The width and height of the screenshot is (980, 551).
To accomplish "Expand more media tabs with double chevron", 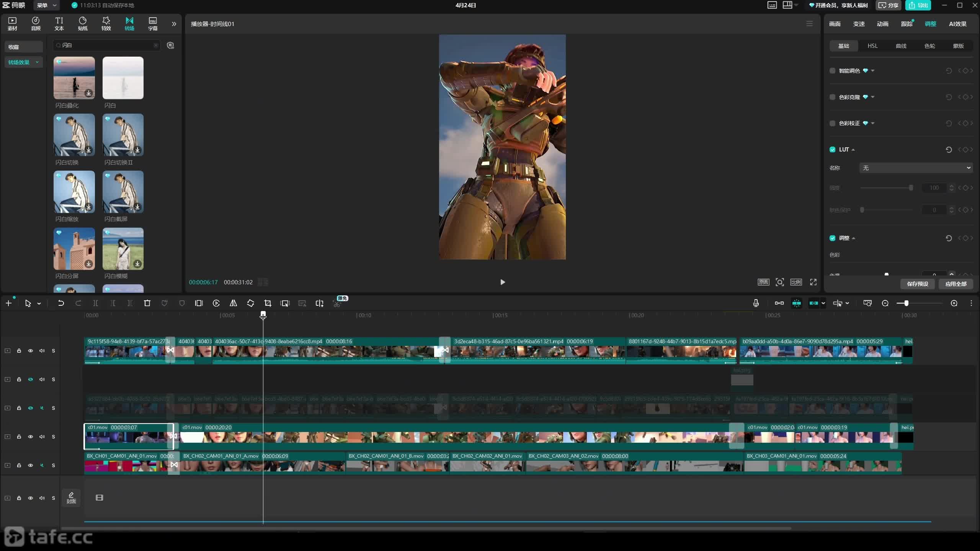I will pos(174,24).
